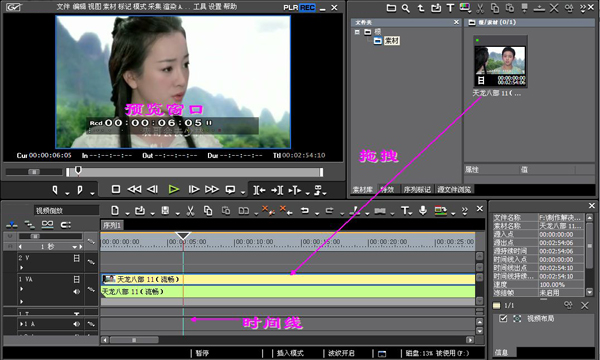Image resolution: width=600 pixels, height=360 pixels.
Task: Click the Fast Forward button
Action: (x=212, y=189)
